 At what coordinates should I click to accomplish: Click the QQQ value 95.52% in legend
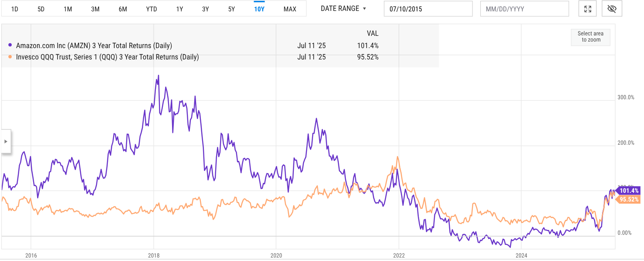(x=368, y=57)
